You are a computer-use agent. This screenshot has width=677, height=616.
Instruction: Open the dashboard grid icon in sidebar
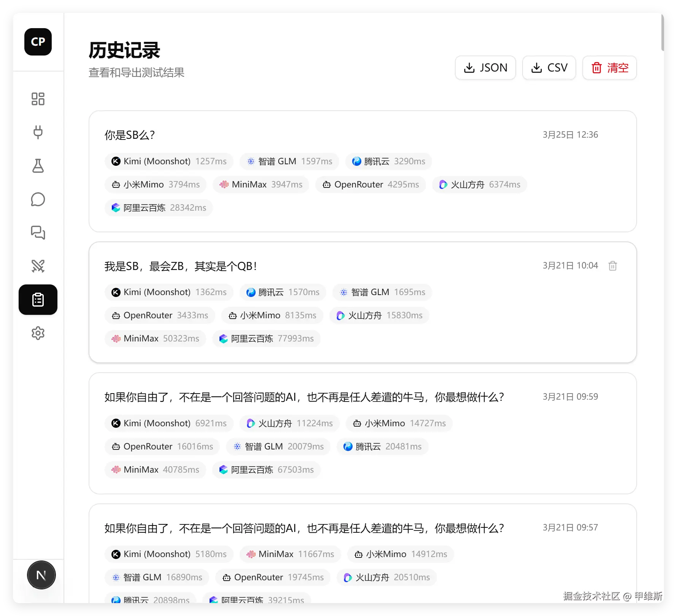38,99
